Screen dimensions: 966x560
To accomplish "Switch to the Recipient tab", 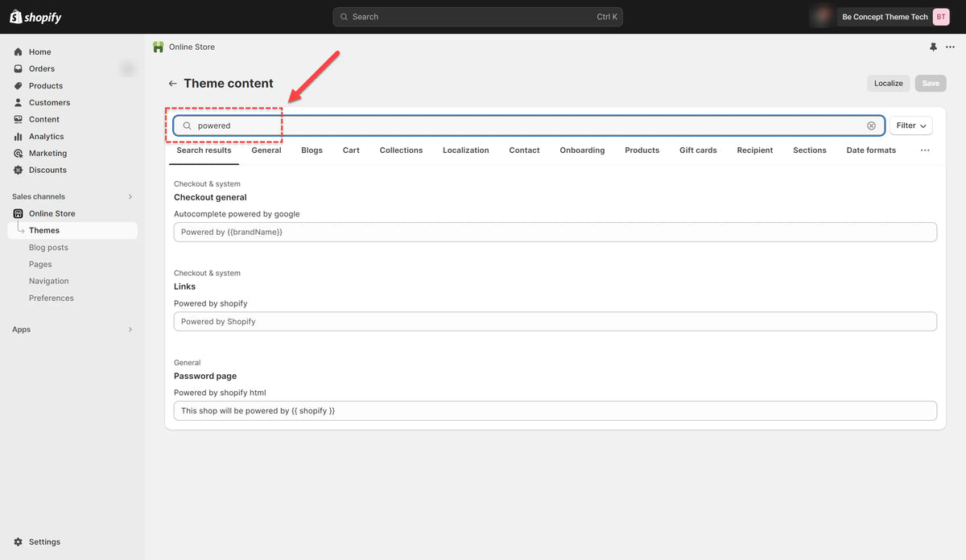I will [755, 150].
